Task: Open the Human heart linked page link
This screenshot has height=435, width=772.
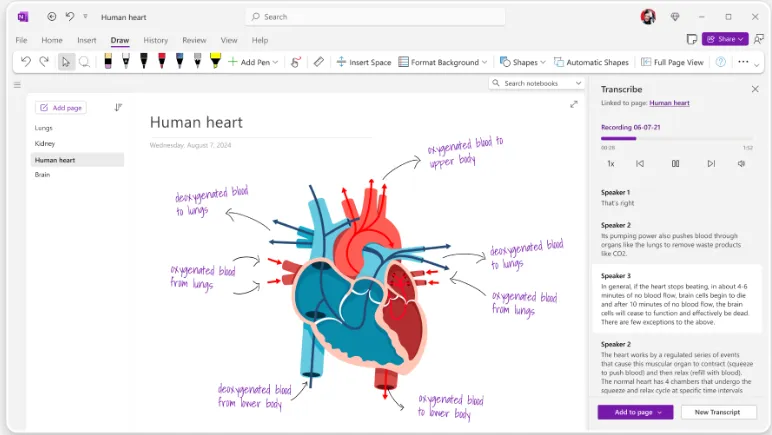Action: click(669, 103)
